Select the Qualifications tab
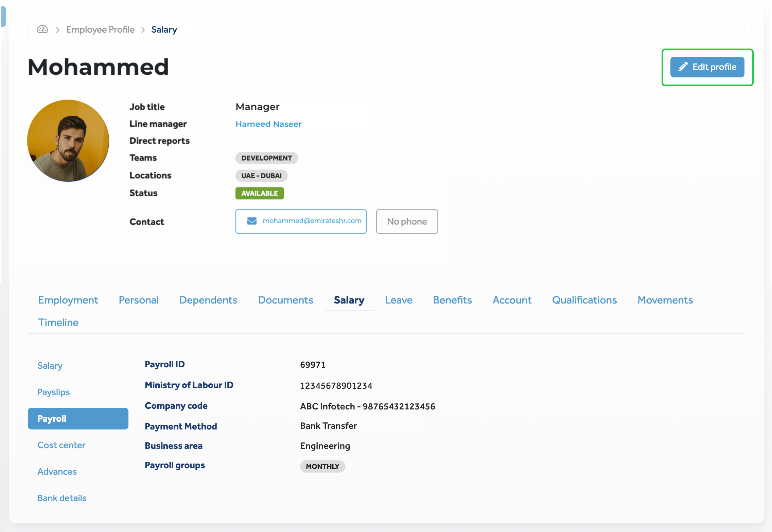The image size is (772, 532). [584, 300]
